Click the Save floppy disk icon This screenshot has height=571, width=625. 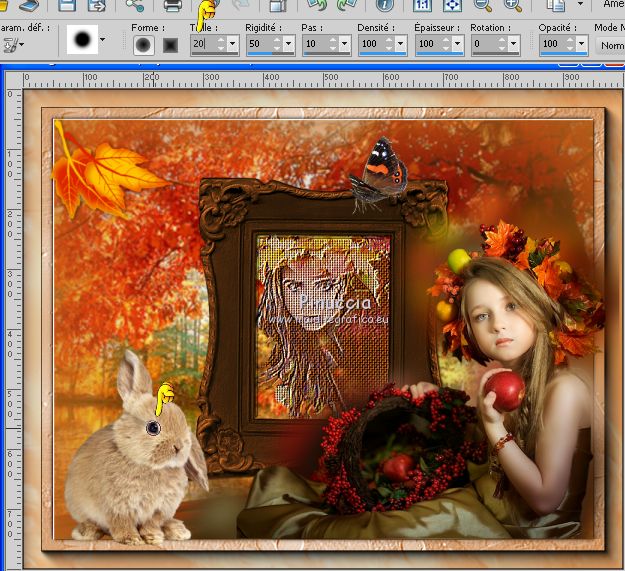67,5
